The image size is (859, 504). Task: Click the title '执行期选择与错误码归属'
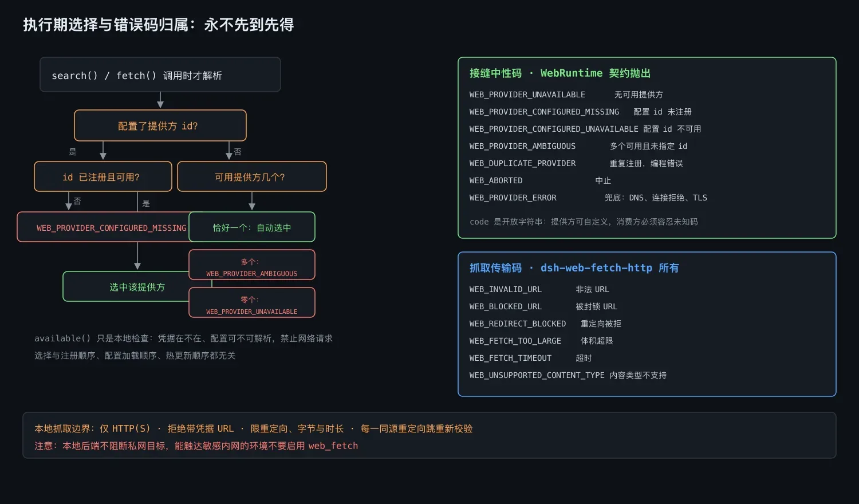106,25
